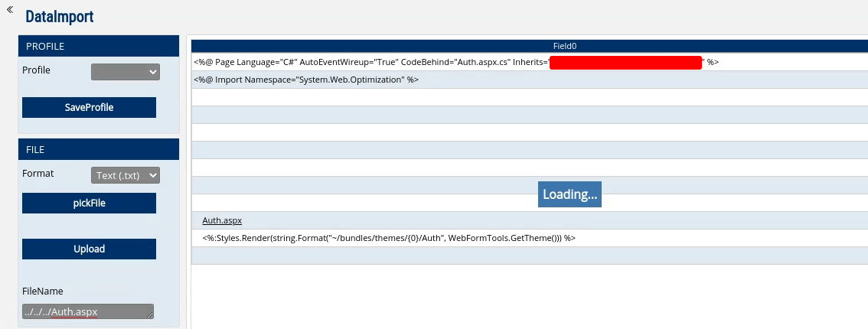The image size is (868, 329).
Task: Focus the FileName text field
Action: pos(84,311)
